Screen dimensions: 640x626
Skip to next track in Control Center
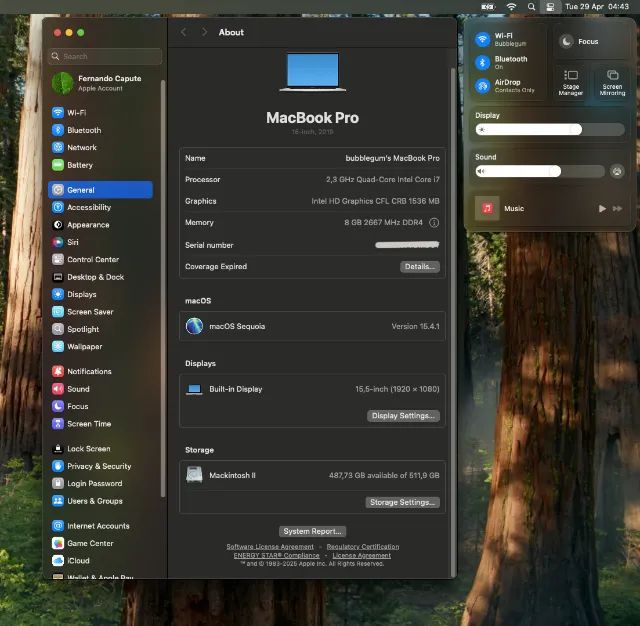point(617,209)
